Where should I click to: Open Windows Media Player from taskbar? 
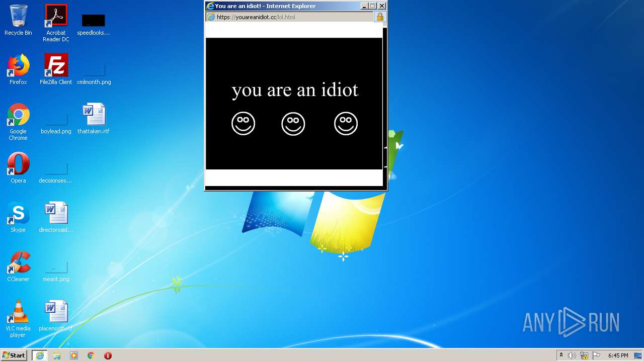[74, 355]
